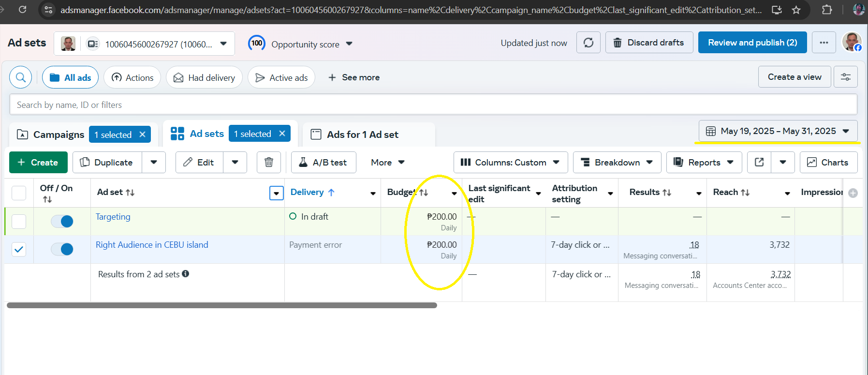
Task: Switch to the Ad sets tab
Action: (207, 134)
